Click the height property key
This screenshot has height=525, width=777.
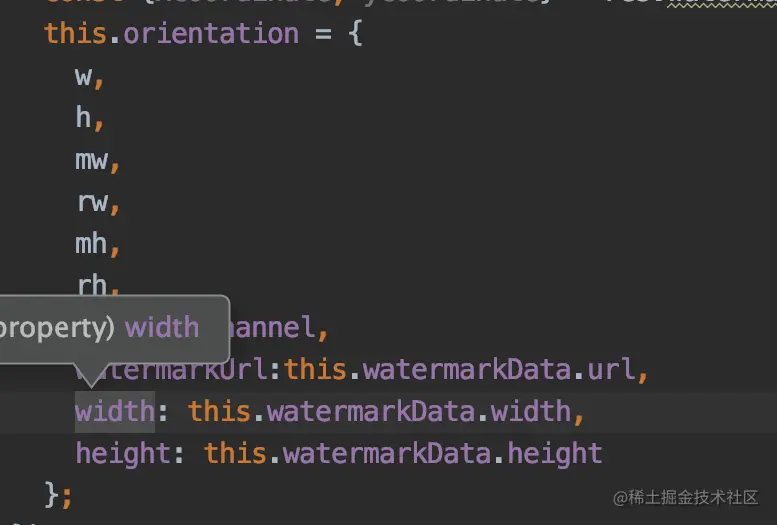[x=122, y=453]
